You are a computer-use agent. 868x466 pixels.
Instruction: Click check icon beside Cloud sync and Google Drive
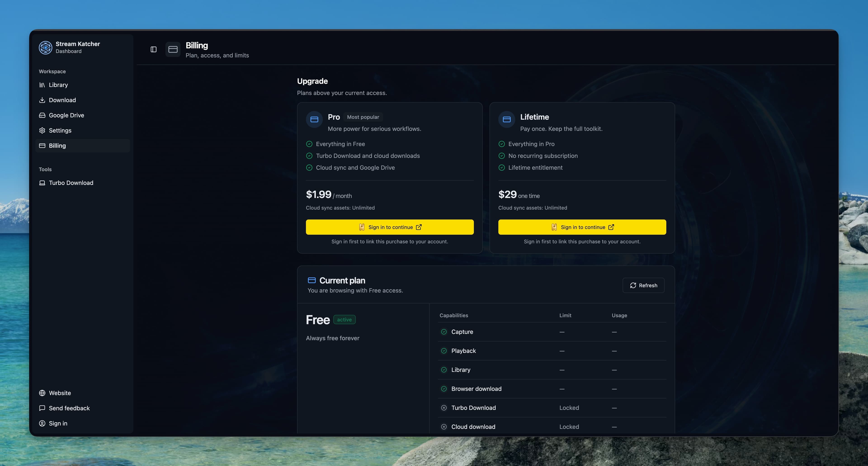click(309, 168)
